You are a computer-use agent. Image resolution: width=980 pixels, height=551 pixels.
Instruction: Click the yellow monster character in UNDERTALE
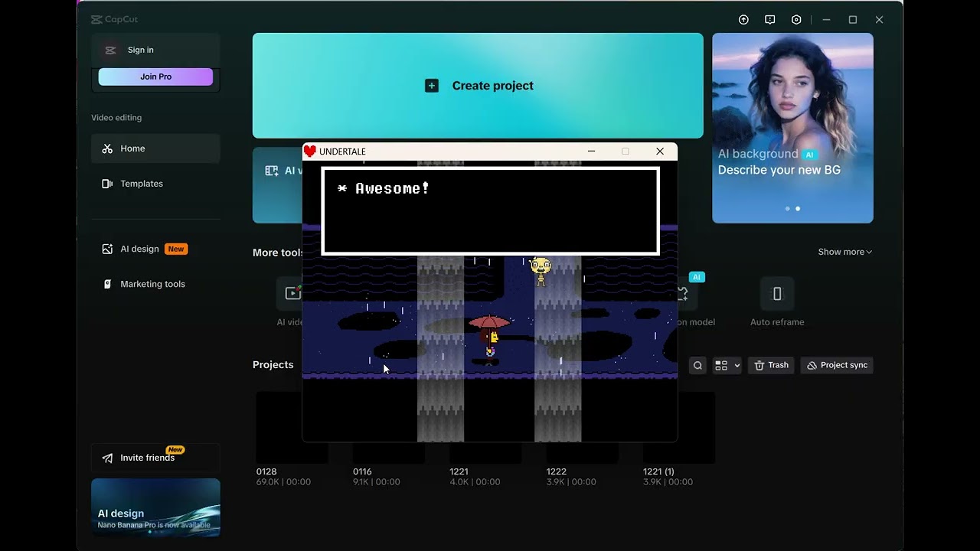click(x=541, y=271)
